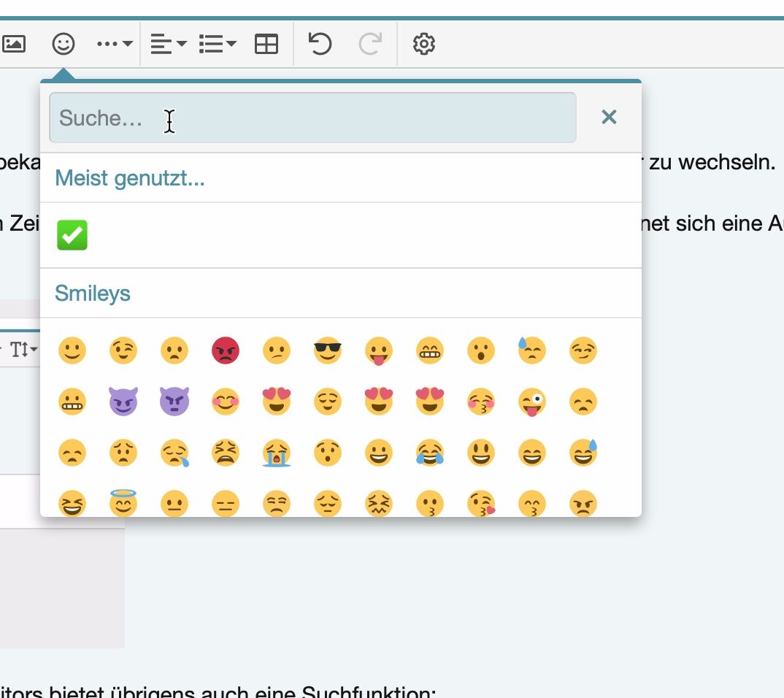Insert a table using the table icon
The width and height of the screenshot is (784, 698).
(266, 44)
